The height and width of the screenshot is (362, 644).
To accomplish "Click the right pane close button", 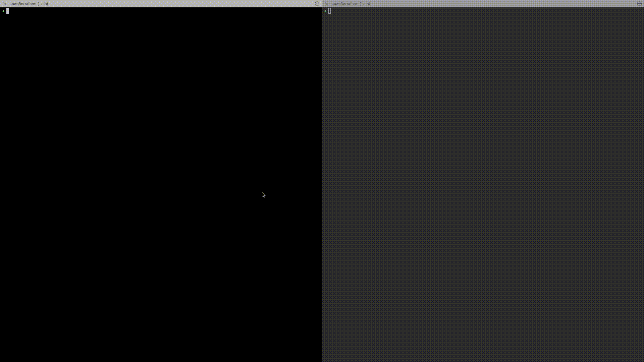I will [x=326, y=4].
